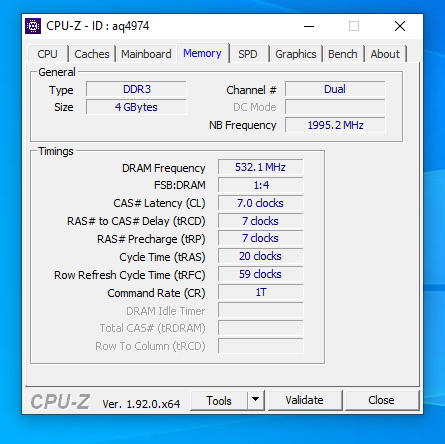
Task: Click the 1:4 FSB:DRAM ratio value
Action: [x=261, y=185]
